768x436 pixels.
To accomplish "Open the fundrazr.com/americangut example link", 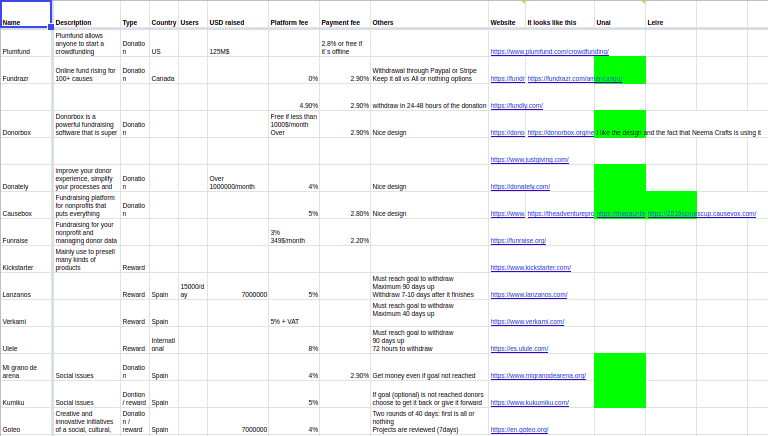I will click(x=575, y=78).
